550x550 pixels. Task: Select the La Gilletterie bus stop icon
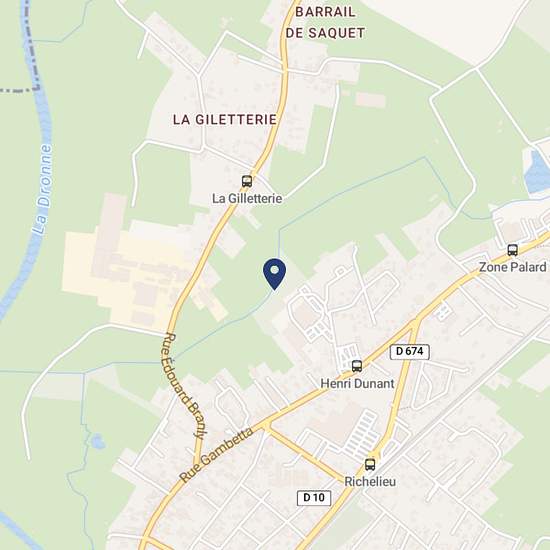247,181
